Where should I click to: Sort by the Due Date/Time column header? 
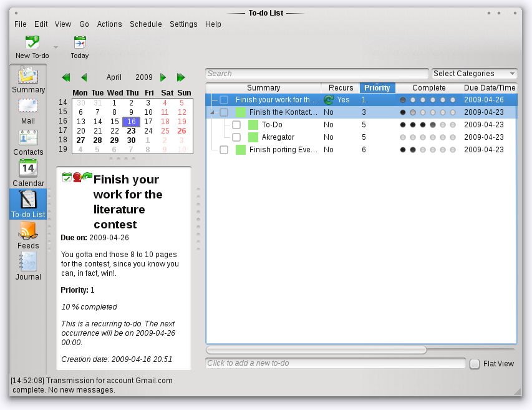tap(490, 88)
